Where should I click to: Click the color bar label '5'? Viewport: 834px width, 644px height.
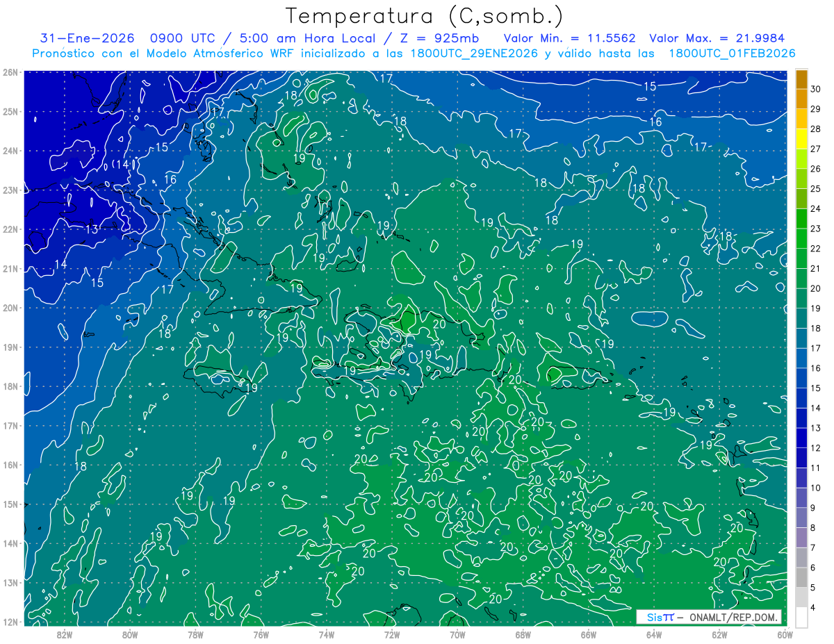[x=812, y=588]
